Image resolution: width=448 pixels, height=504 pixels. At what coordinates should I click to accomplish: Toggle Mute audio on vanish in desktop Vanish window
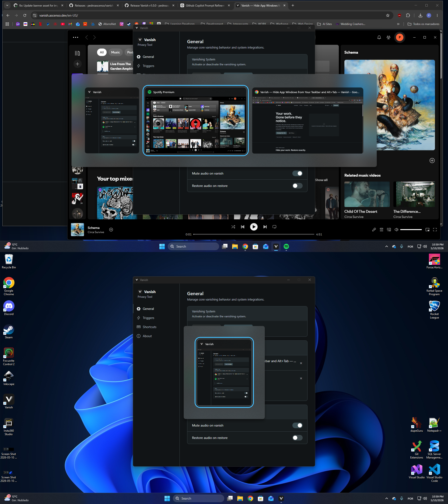coord(297,425)
